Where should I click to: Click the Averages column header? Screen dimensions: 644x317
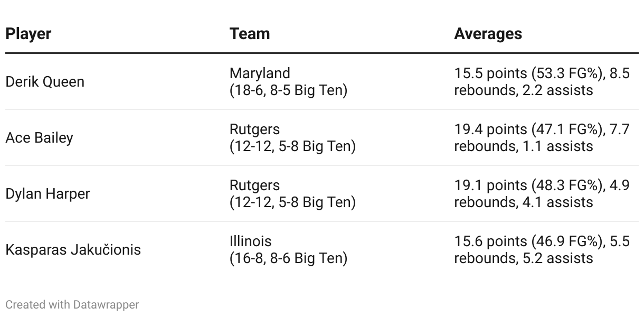coord(488,34)
